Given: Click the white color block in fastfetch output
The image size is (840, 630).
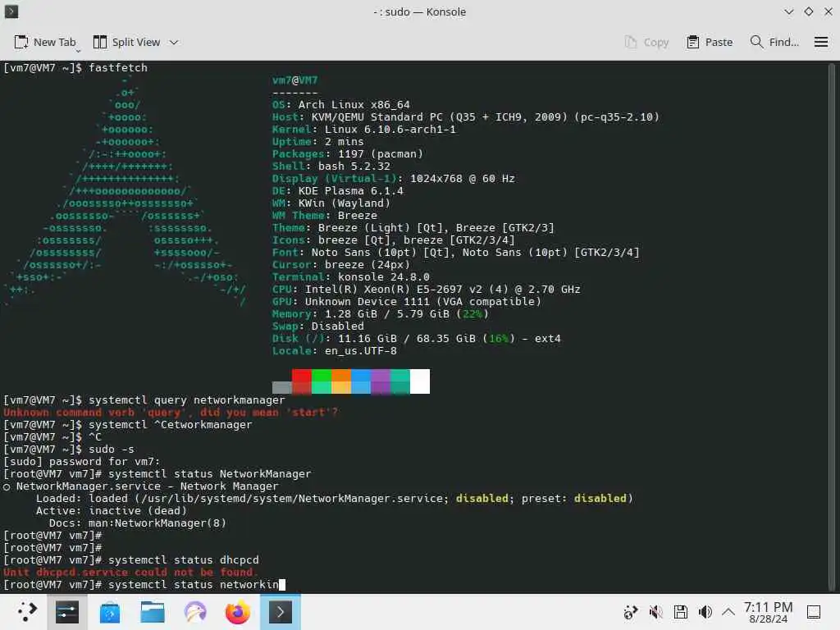Looking at the screenshot, I should [420, 381].
